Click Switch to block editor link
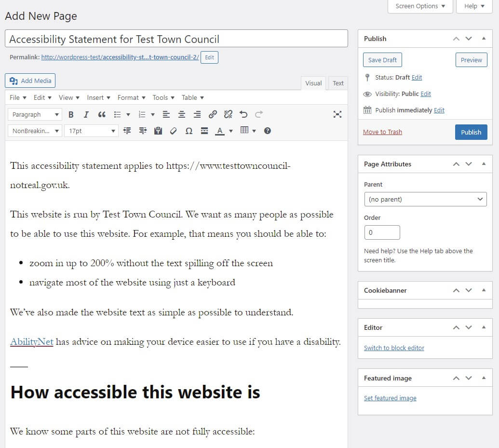Image resolution: width=499 pixels, height=448 pixels. click(394, 348)
